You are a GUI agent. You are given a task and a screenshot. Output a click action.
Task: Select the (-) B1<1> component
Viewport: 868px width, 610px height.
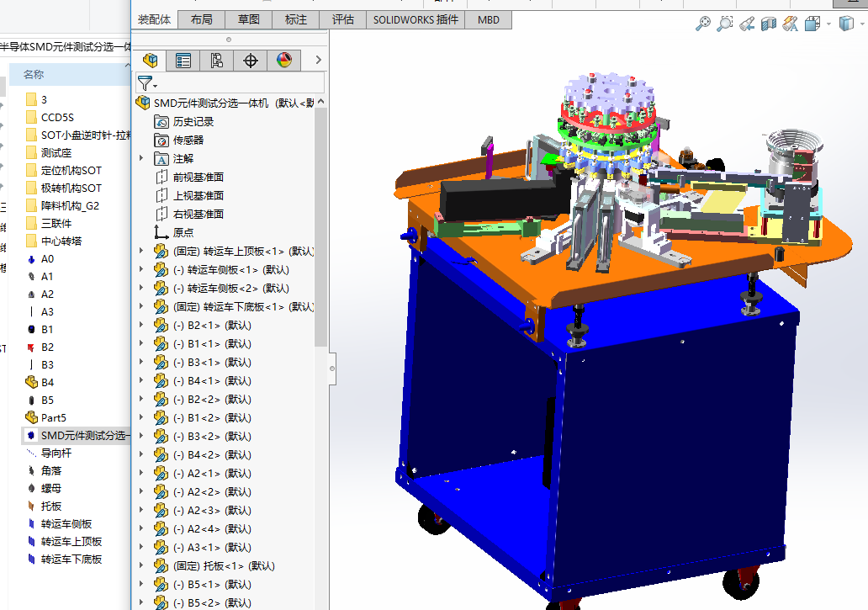coord(212,344)
